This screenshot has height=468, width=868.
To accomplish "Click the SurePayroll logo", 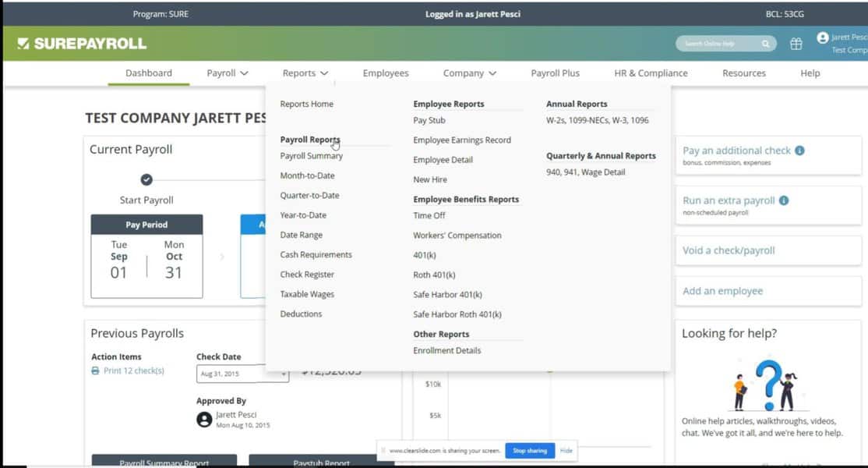I will click(82, 43).
